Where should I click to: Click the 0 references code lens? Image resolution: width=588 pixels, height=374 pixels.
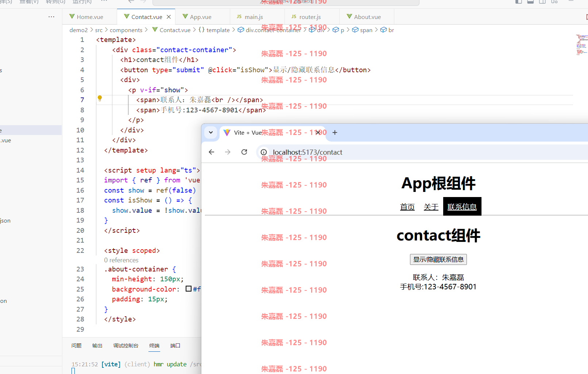121,260
